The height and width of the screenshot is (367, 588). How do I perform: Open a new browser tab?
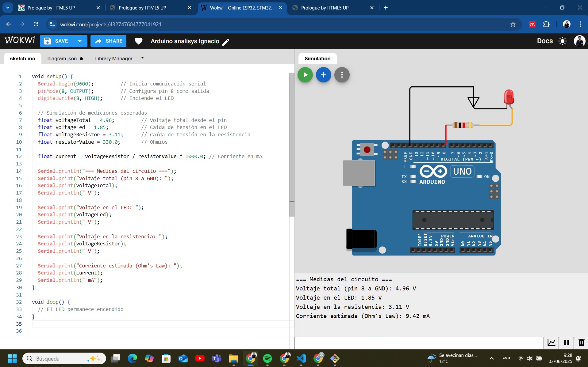(x=386, y=8)
